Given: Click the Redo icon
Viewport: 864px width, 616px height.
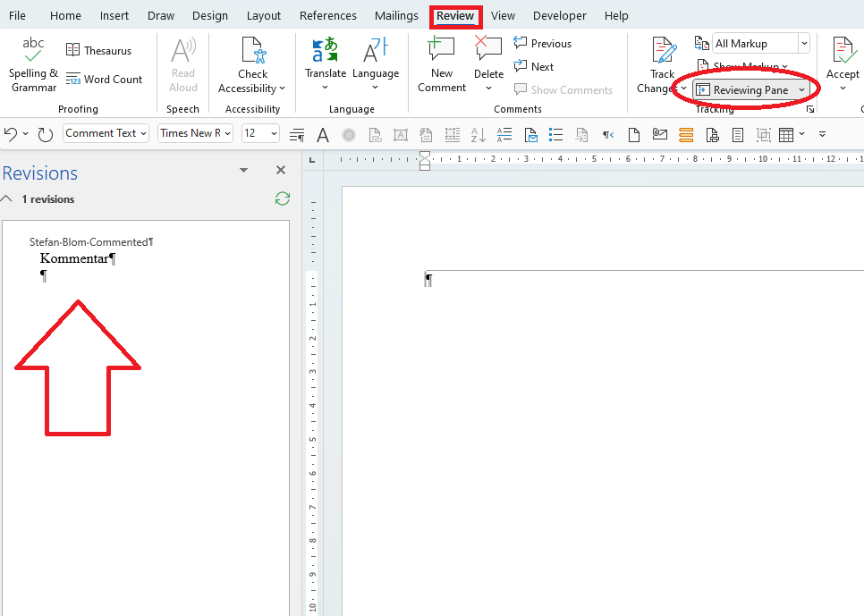Looking at the screenshot, I should [46, 134].
